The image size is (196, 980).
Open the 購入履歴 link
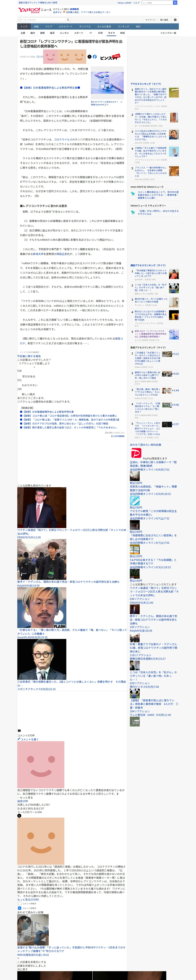click(164, 20)
